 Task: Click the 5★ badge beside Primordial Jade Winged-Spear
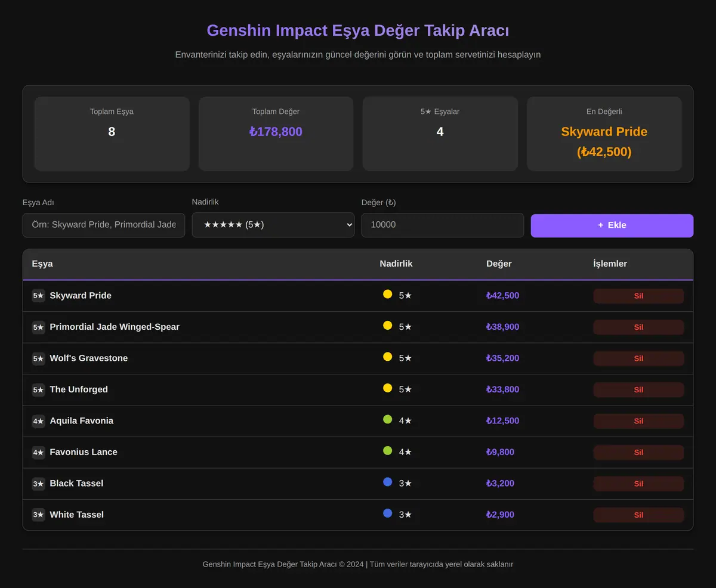point(38,327)
